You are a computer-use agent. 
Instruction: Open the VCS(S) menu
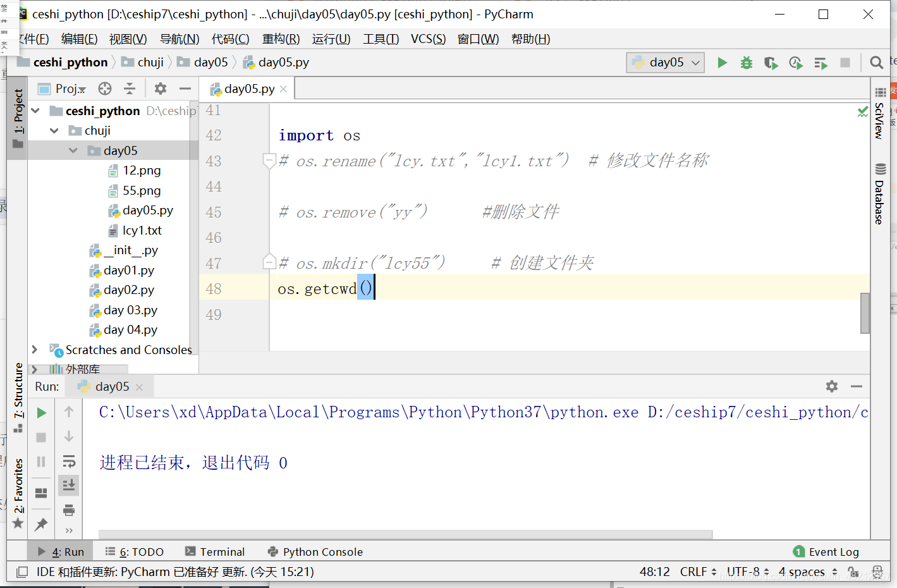coord(428,39)
